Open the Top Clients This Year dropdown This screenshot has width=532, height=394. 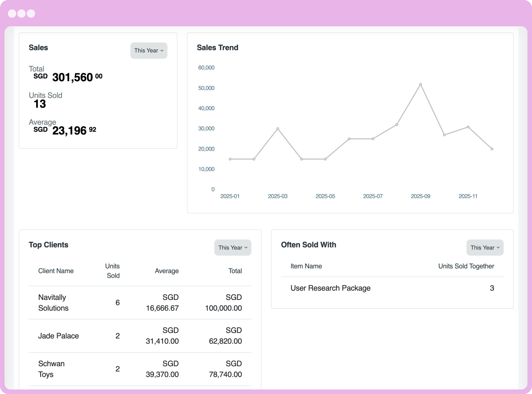232,247
